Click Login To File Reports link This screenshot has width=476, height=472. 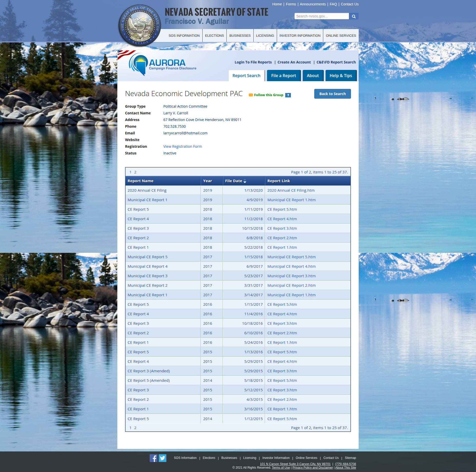[x=253, y=62]
